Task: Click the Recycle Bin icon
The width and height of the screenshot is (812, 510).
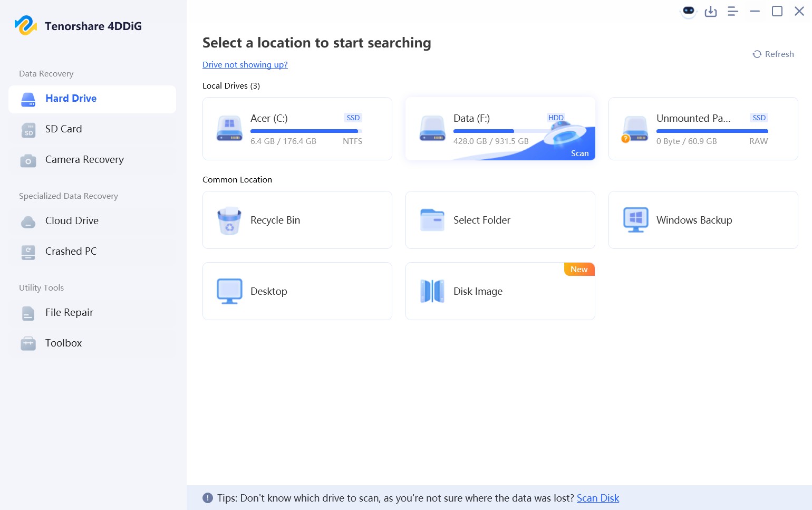Action: click(229, 220)
